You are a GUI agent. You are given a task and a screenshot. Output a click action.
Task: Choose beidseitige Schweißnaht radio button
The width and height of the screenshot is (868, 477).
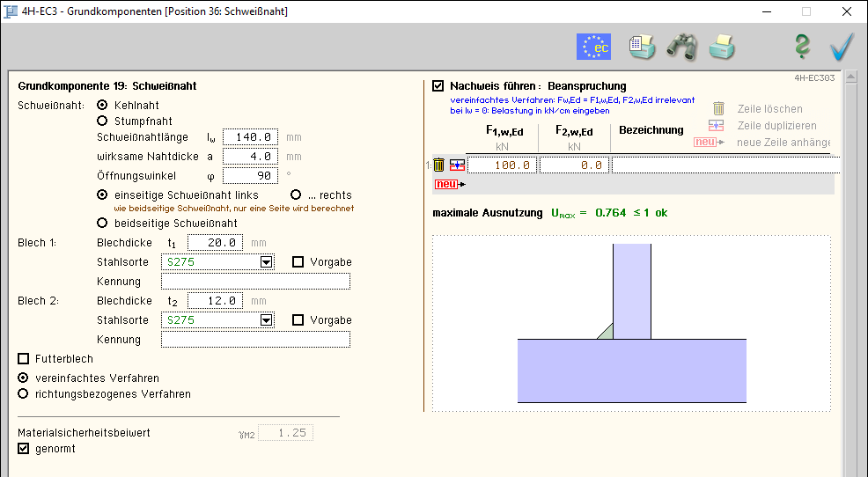[102, 223]
